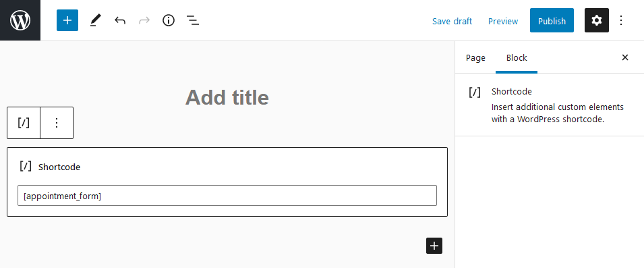Open the document Details info icon
This screenshot has width=644, height=268.
coord(169,20)
